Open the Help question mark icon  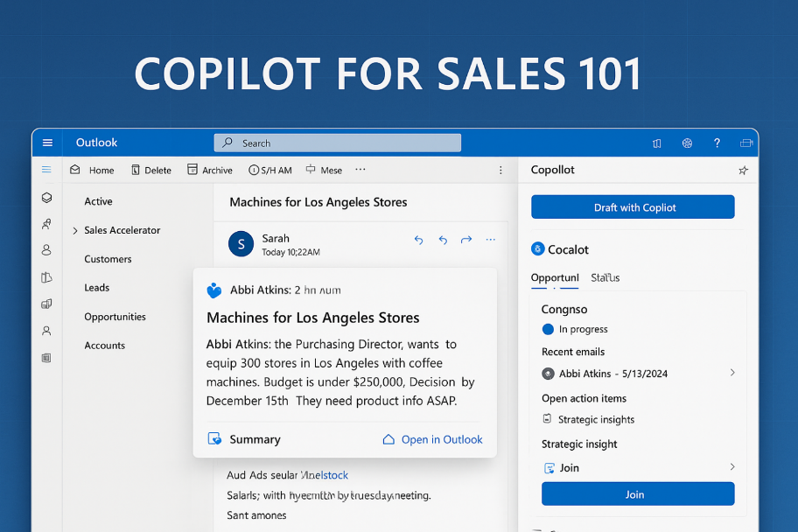717,143
